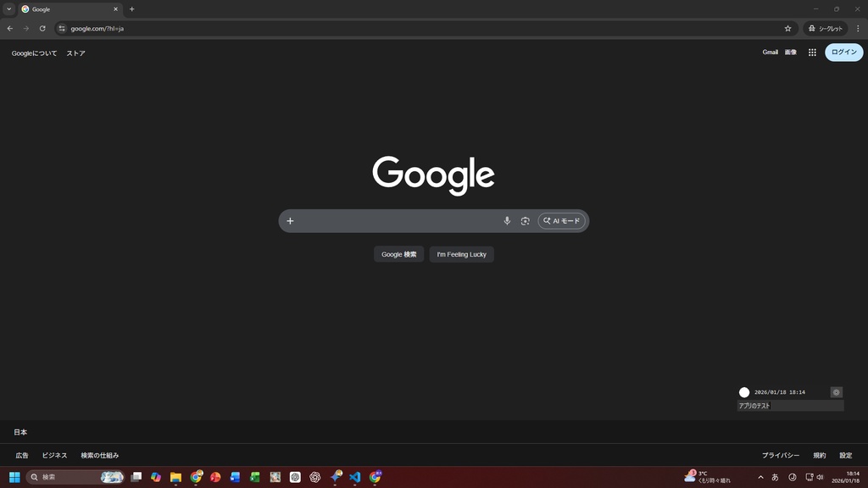This screenshot has height=488, width=868.
Task: Open the weather widget showing 3°C
Action: pos(708,476)
